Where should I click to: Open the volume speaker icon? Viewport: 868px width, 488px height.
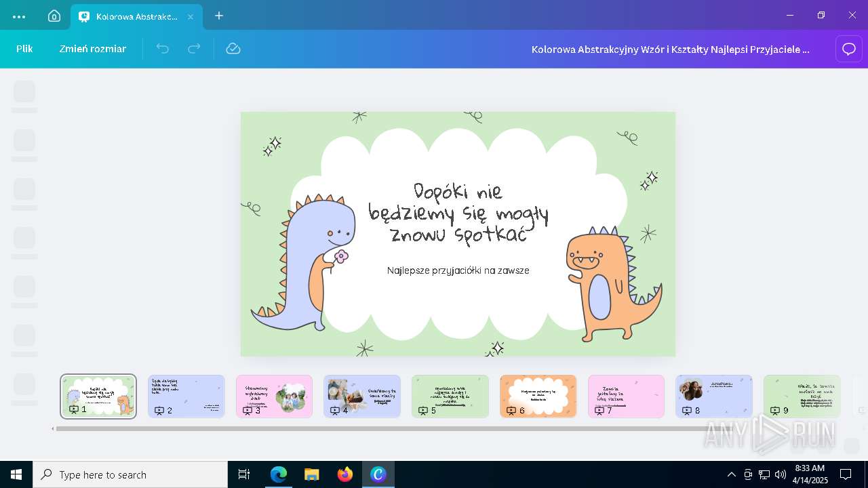(781, 474)
